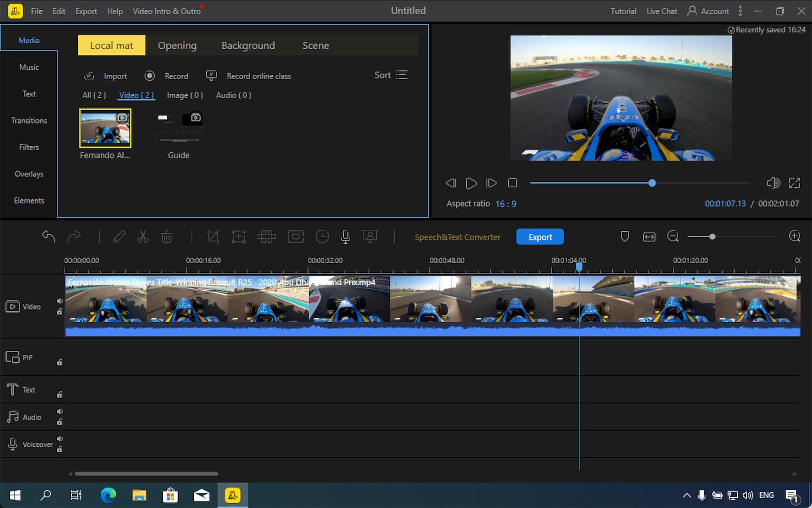Image resolution: width=812 pixels, height=508 pixels.
Task: Lock the Audio track
Action: [60, 422]
